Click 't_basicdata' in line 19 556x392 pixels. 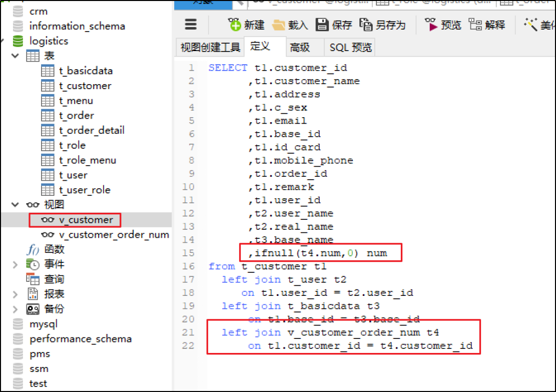(x=324, y=306)
